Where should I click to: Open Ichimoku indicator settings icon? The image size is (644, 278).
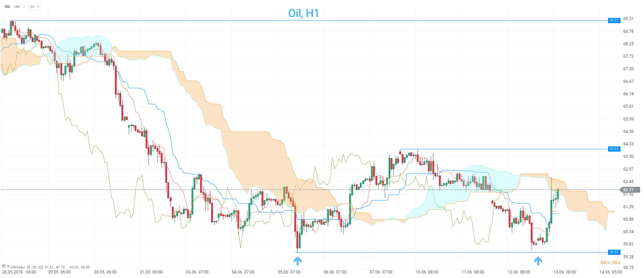pyautogui.click(x=4, y=266)
